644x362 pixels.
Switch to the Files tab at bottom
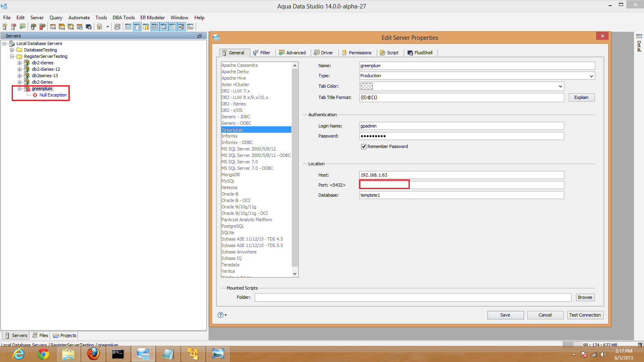pyautogui.click(x=40, y=335)
